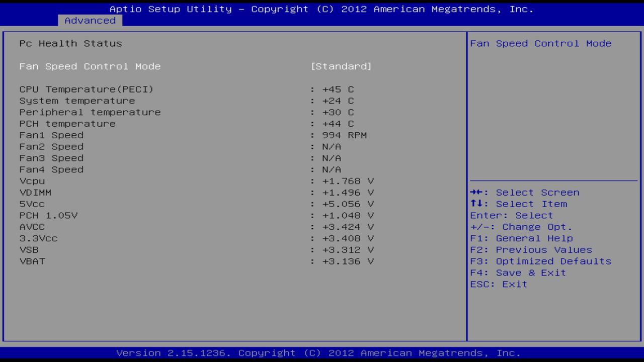The width and height of the screenshot is (644, 362).
Task: Select the Fan1 Speed entry
Action: pyautogui.click(x=51, y=135)
